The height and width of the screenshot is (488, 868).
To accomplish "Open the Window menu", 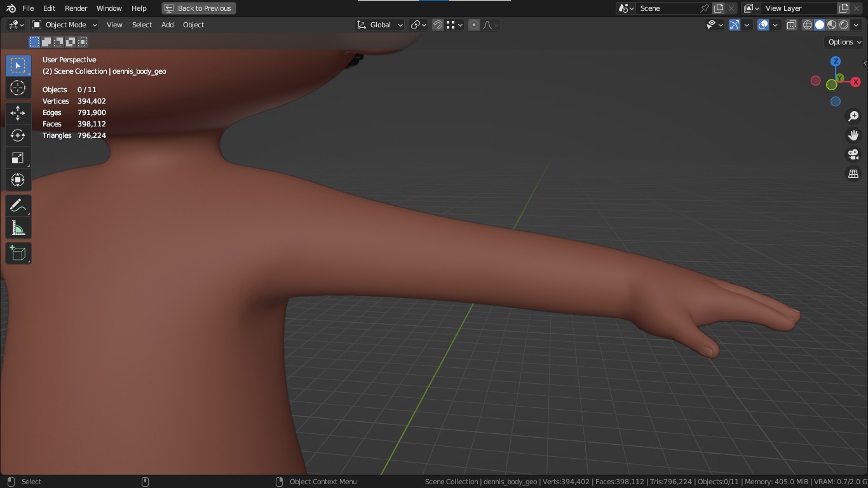I will click(109, 8).
